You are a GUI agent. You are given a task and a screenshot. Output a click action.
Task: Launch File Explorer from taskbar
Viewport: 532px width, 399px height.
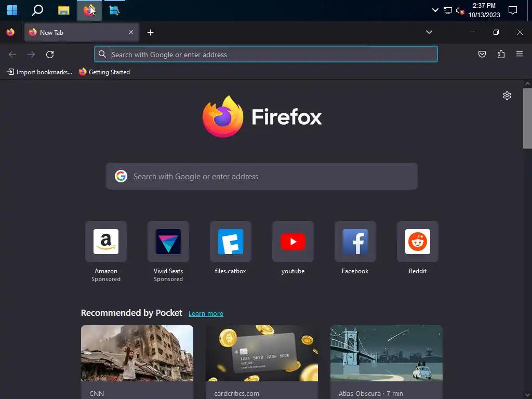pyautogui.click(x=63, y=10)
